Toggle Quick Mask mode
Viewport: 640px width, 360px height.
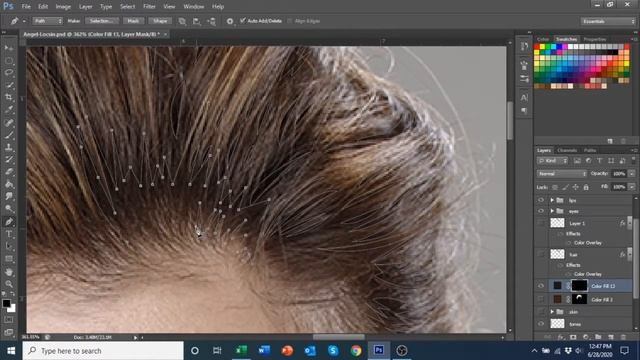coord(9,320)
